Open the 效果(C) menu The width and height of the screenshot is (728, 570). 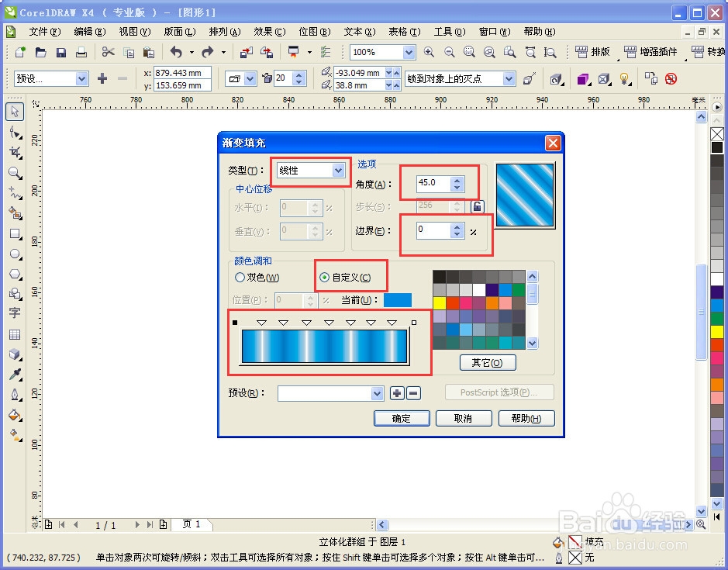(x=269, y=32)
